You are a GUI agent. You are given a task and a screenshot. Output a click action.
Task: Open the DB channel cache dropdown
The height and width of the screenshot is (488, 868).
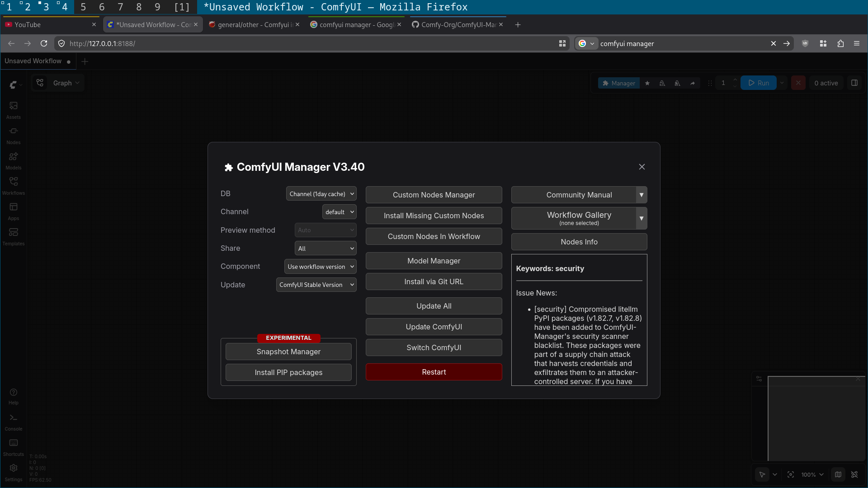321,194
